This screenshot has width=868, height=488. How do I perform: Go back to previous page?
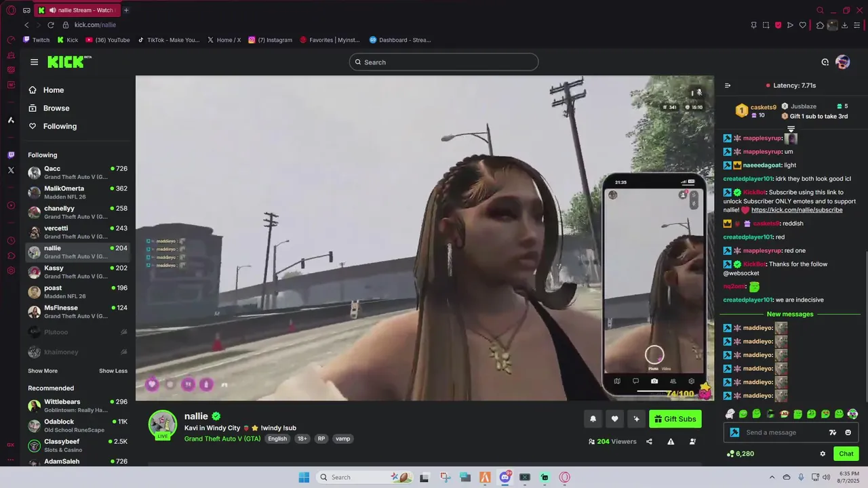26,25
